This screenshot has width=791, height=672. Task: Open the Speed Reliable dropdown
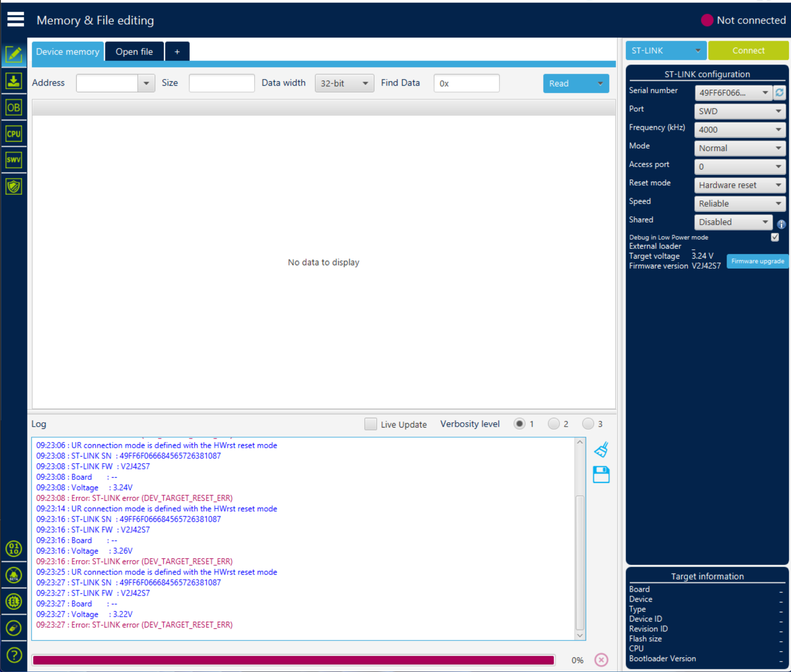pos(740,204)
